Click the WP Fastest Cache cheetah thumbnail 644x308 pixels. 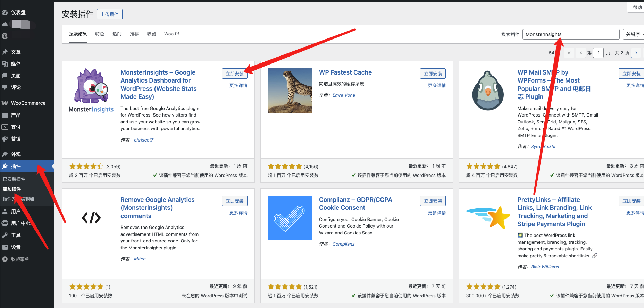pos(290,91)
